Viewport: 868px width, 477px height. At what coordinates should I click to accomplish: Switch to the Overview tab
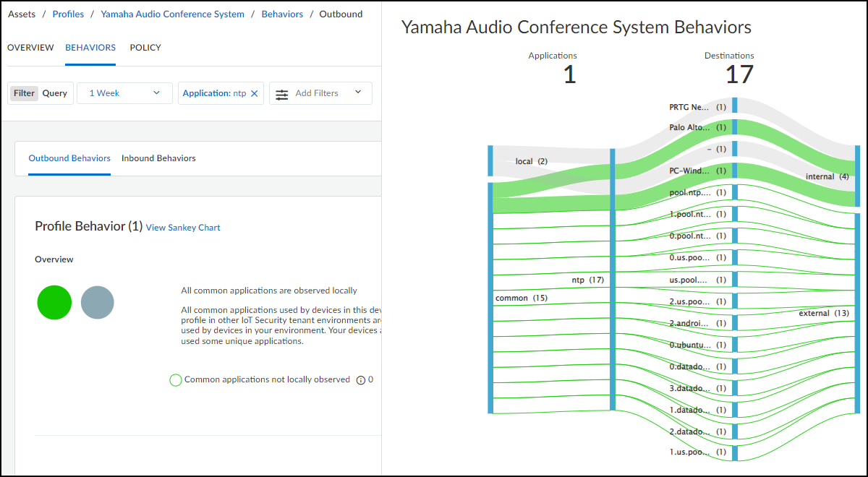(30, 48)
